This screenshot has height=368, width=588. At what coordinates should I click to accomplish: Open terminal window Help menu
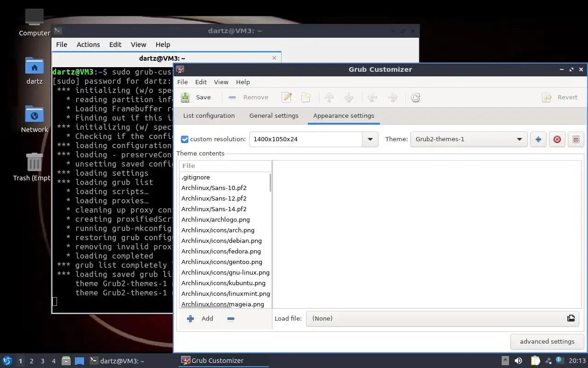click(163, 45)
